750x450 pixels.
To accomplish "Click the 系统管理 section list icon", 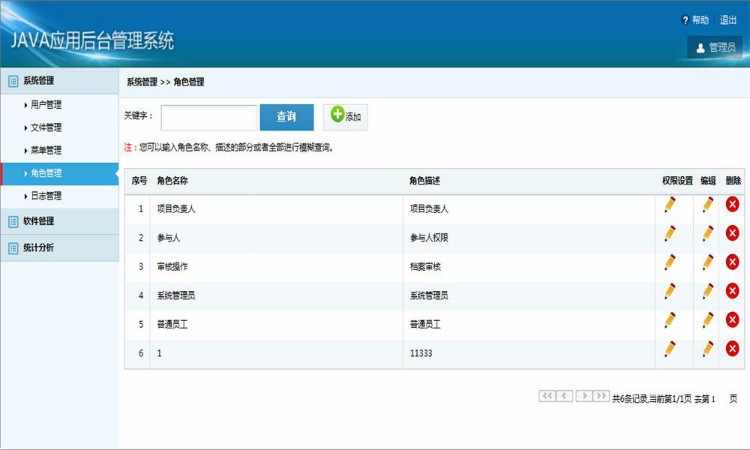I will click(13, 81).
